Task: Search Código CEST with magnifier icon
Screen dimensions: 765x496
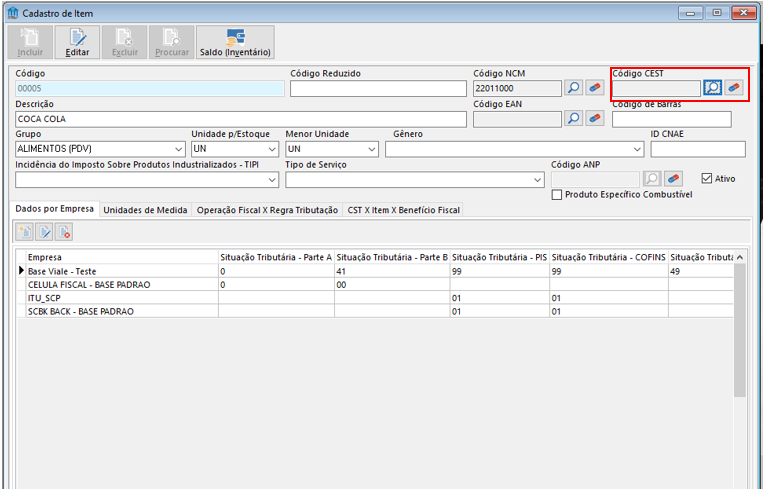Action: tap(713, 88)
